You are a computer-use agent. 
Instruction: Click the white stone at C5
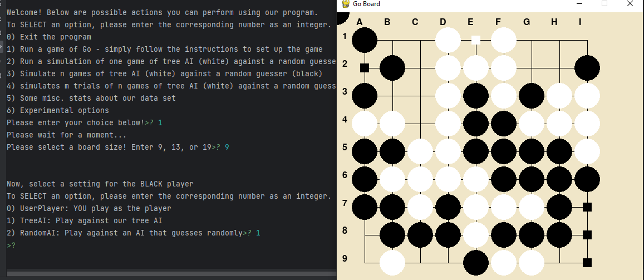click(420, 151)
